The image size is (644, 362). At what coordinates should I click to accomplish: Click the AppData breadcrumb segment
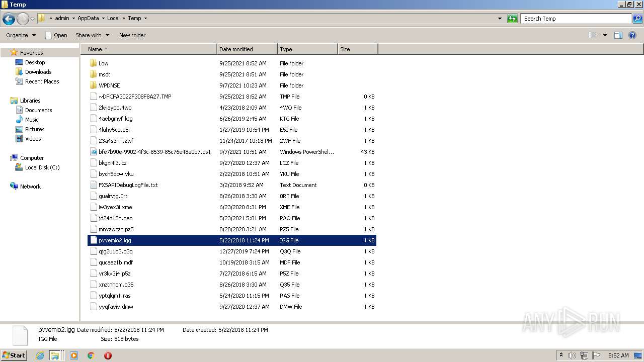(x=88, y=19)
